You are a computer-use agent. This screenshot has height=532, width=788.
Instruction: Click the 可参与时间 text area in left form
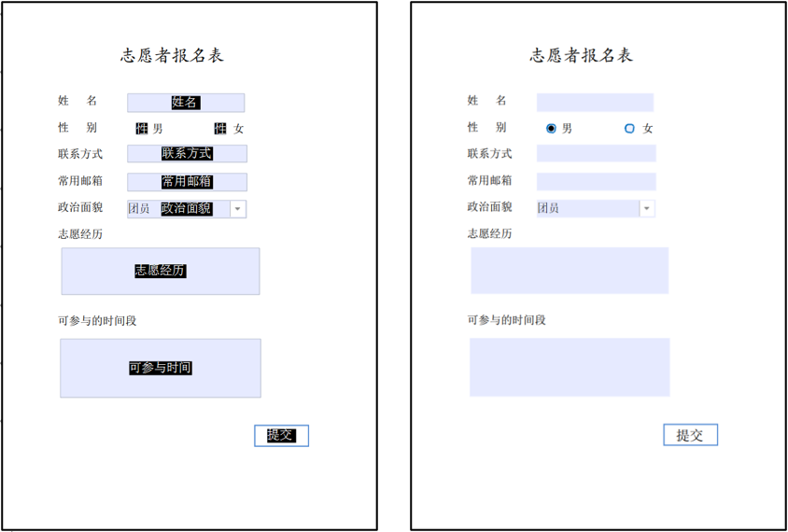(161, 369)
